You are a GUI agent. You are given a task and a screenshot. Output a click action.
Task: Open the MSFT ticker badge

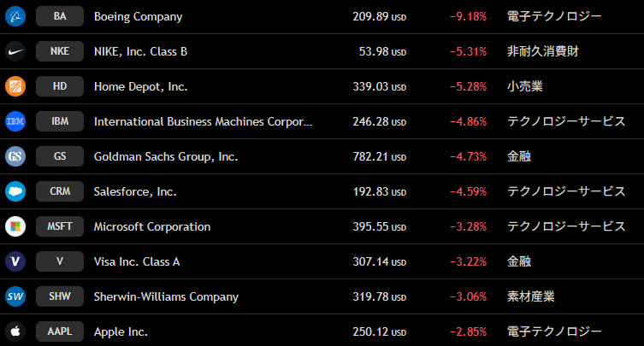[x=60, y=226]
